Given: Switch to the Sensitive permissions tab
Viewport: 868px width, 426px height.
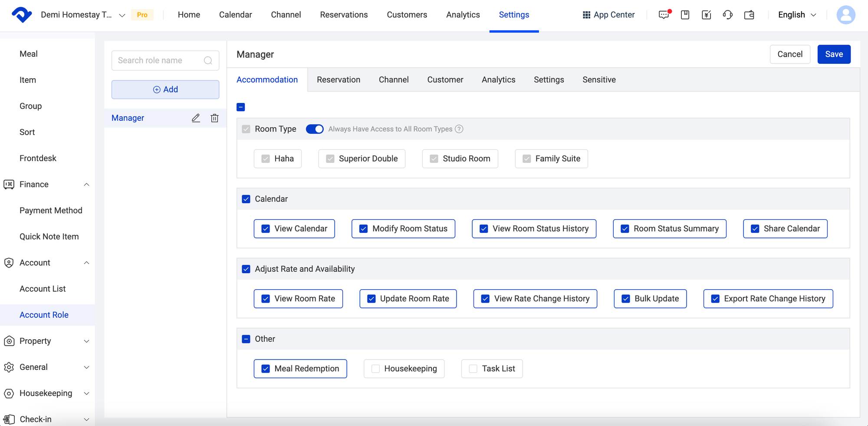Looking at the screenshot, I should point(599,79).
